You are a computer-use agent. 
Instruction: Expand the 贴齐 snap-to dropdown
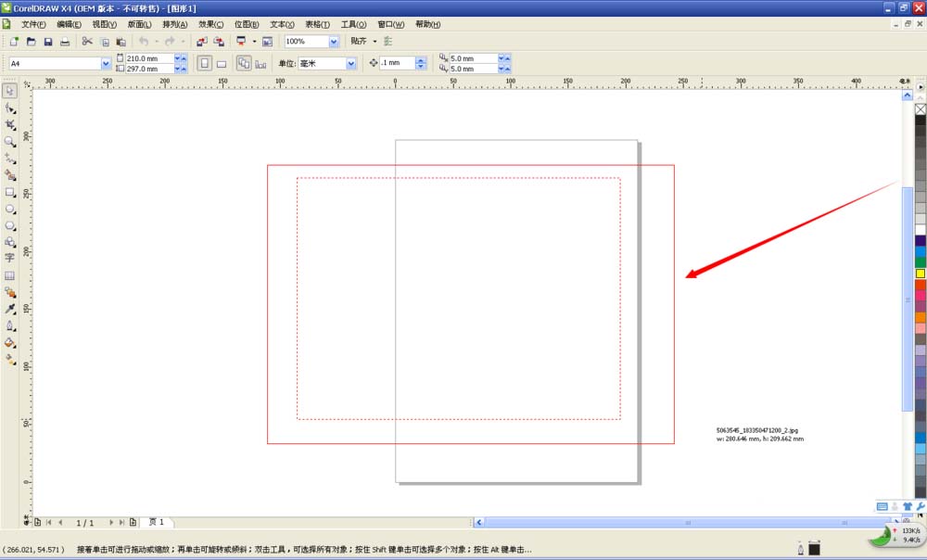tap(375, 42)
